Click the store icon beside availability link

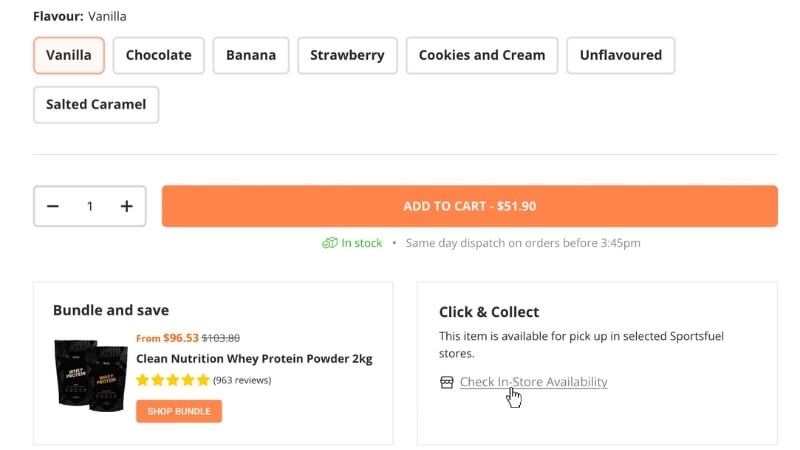447,382
